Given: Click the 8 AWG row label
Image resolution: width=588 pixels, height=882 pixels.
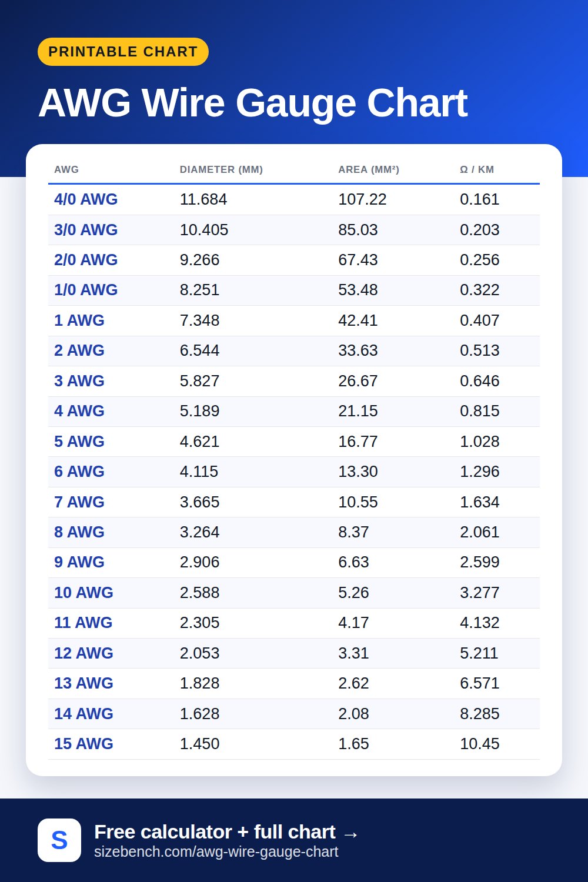Looking at the screenshot, I should (79, 532).
